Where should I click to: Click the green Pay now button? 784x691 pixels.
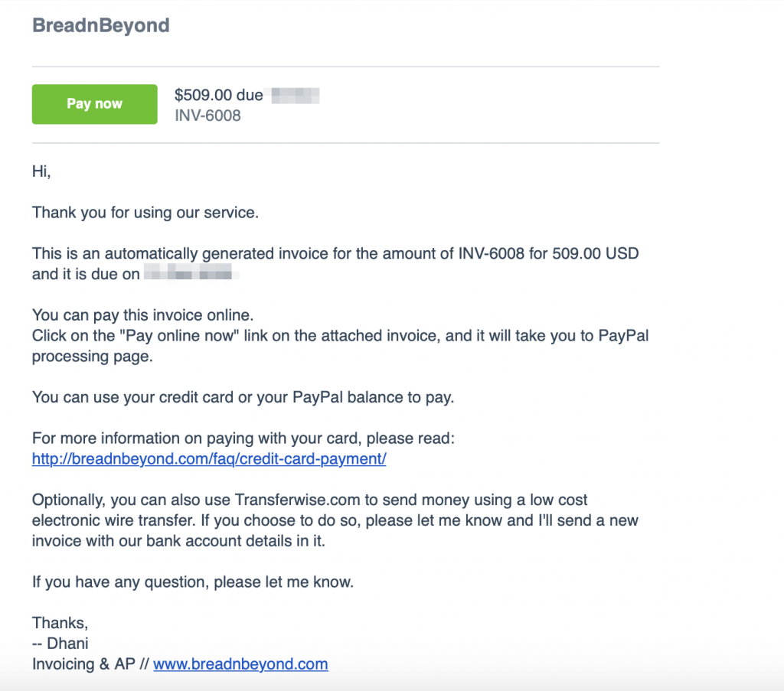pyautogui.click(x=94, y=104)
